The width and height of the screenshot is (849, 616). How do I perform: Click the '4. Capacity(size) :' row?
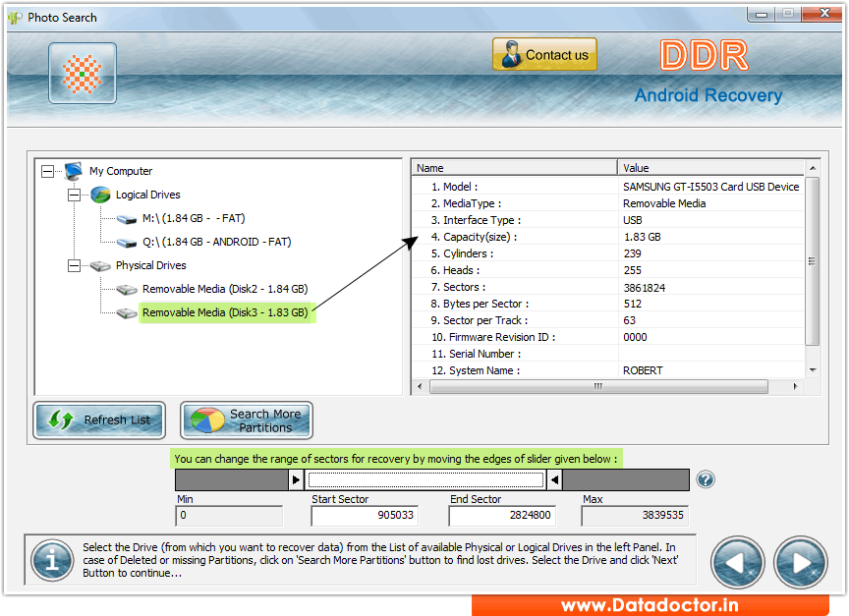pos(607,237)
